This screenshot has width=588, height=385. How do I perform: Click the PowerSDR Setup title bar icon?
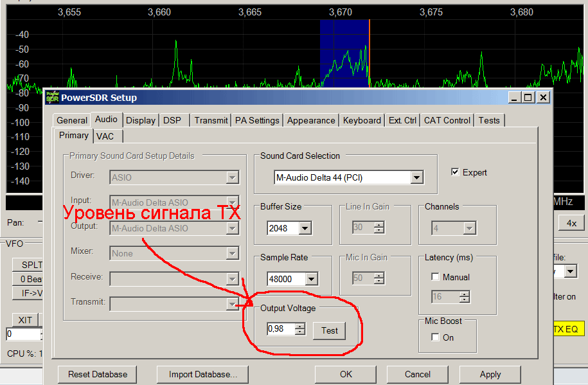coord(53,98)
